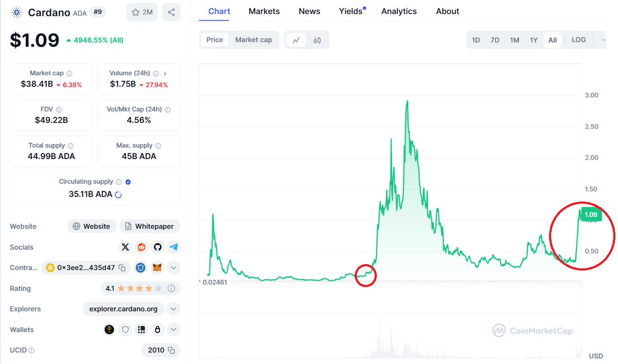
Task: Enable LOG scale on the chart
Action: click(x=578, y=40)
